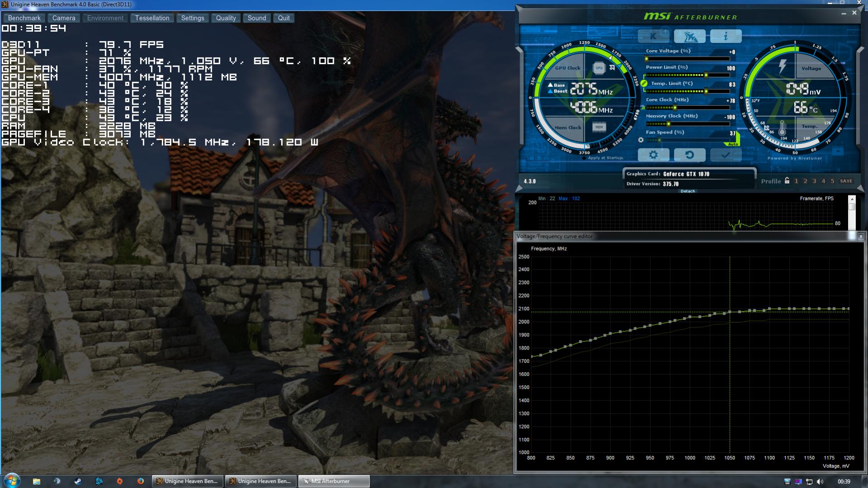Open the Environment menu in Heaven
Screen dimensions: 868x488
tap(105, 18)
